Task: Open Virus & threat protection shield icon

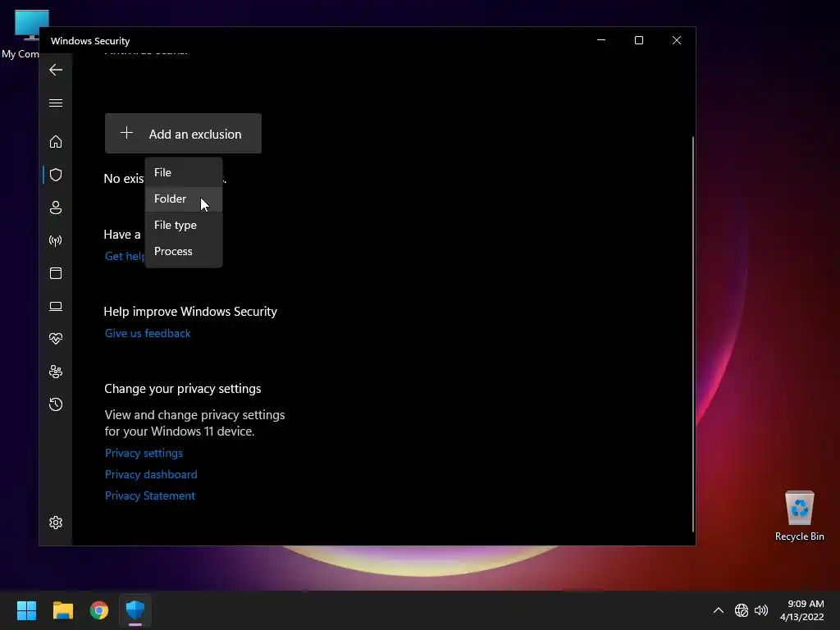Action: tap(56, 175)
